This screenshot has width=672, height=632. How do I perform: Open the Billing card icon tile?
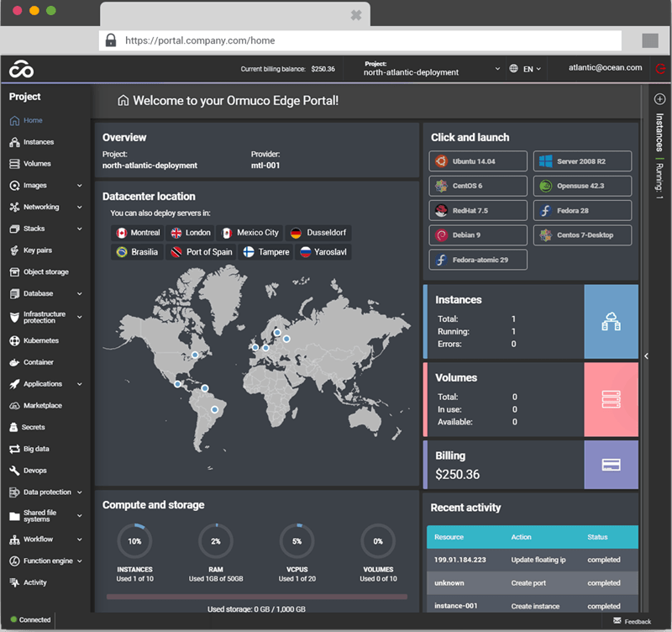coord(611,465)
